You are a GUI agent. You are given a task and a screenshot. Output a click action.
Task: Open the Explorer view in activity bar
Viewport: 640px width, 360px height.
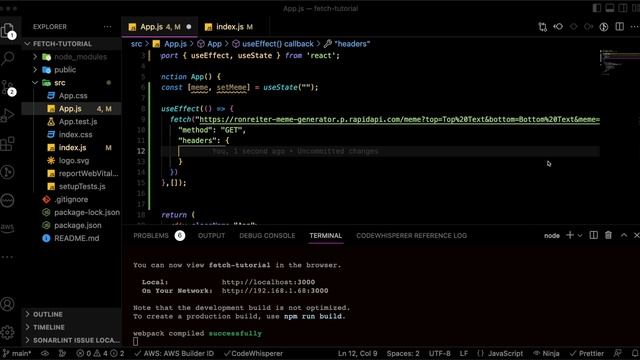pos(8,31)
